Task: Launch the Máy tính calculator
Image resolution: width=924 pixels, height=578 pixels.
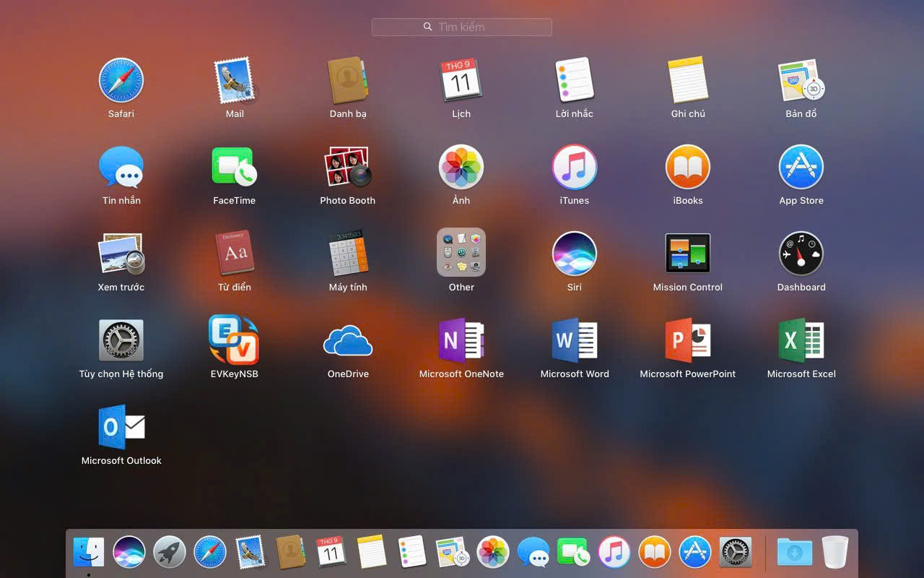Action: tap(348, 254)
